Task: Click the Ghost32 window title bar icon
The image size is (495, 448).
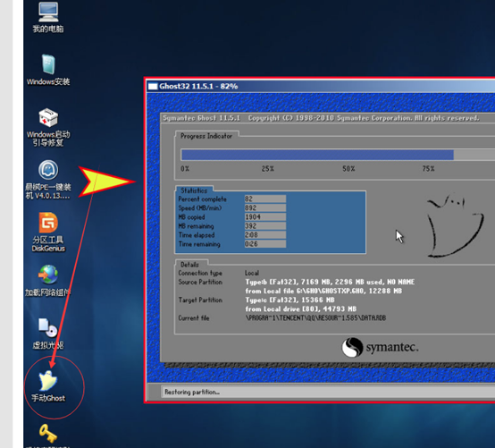Action: [x=153, y=86]
